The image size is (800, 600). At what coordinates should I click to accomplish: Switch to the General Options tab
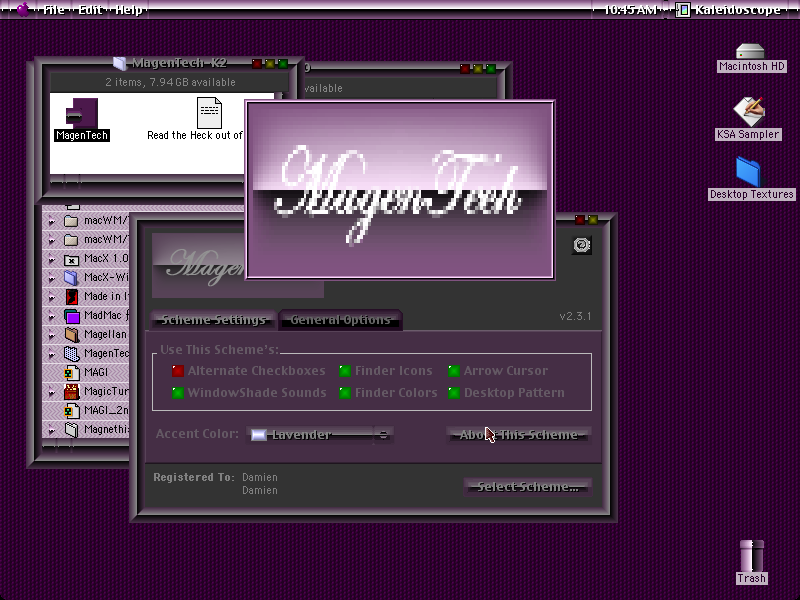click(x=341, y=320)
